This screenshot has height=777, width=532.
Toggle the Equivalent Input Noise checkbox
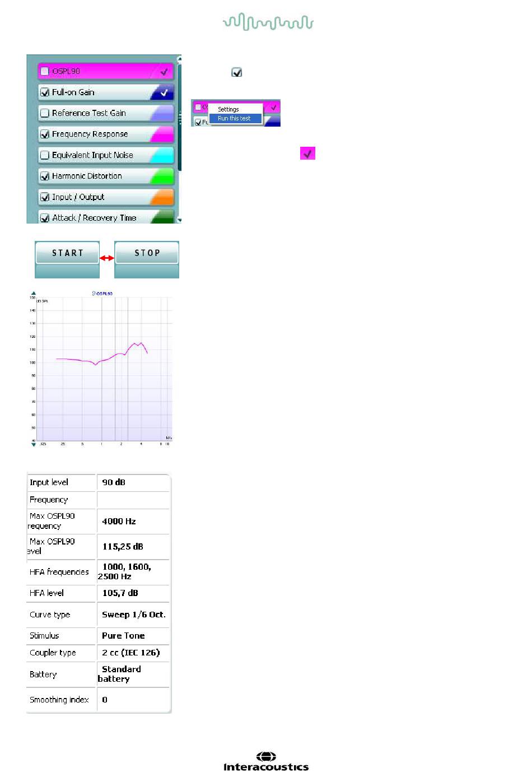click(45, 155)
